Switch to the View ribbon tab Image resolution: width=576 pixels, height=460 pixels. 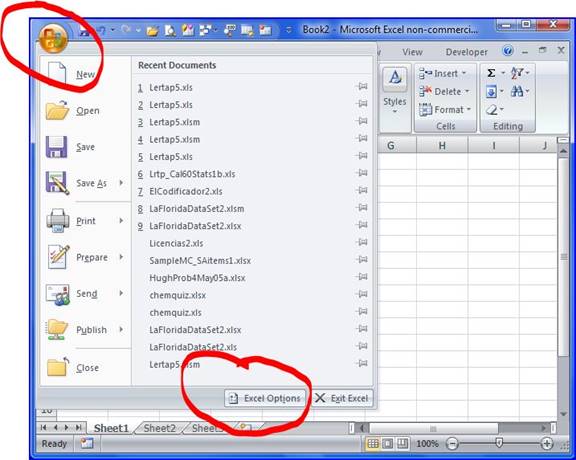pos(412,52)
